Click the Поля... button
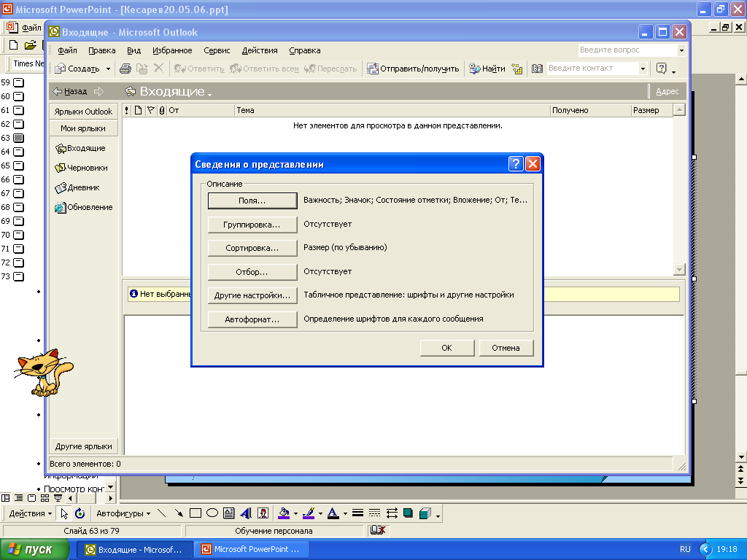 point(252,201)
